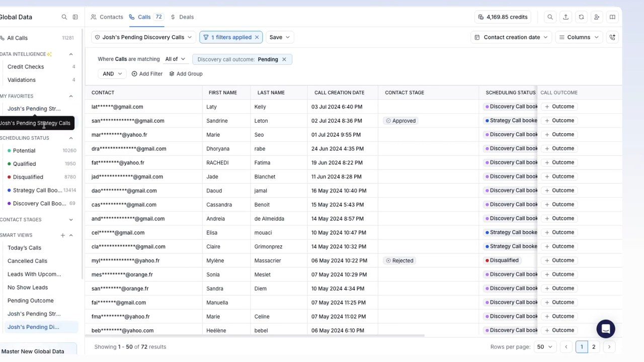Image resolution: width=644 pixels, height=362 pixels.
Task: Click the Approved stage badge
Action: (x=400, y=121)
